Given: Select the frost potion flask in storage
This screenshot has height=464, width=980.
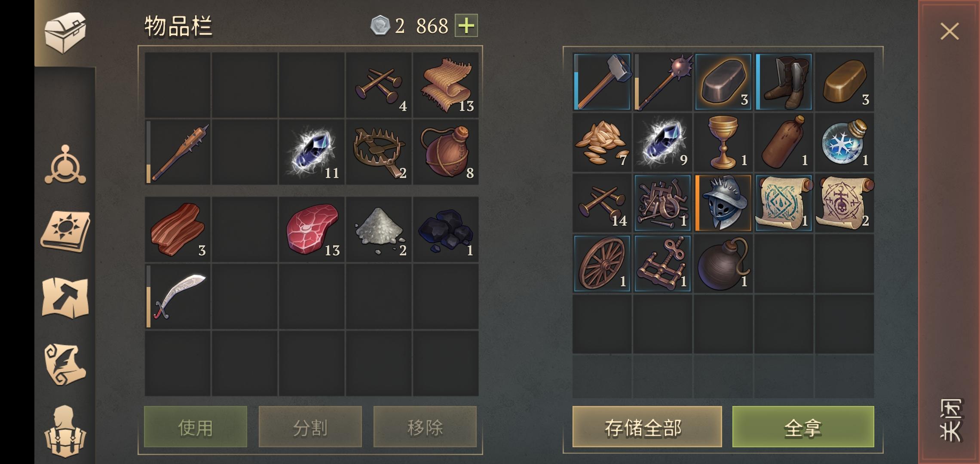Looking at the screenshot, I should 845,143.
